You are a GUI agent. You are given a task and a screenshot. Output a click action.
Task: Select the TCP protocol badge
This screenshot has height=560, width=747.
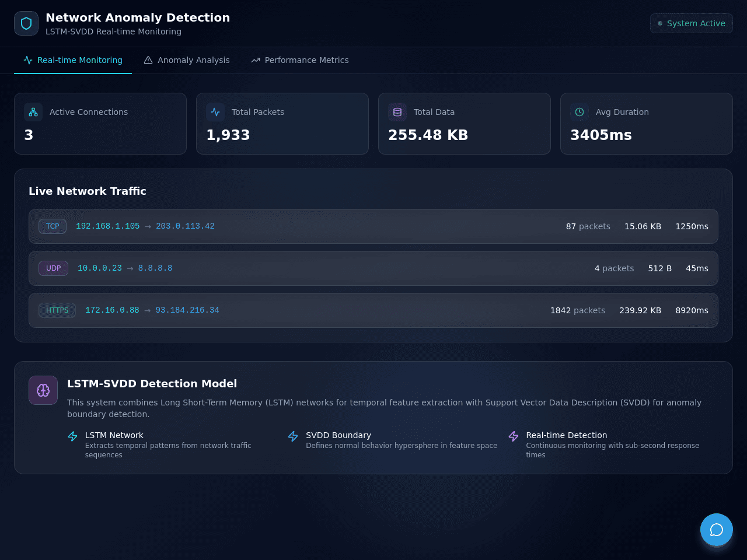click(x=53, y=226)
